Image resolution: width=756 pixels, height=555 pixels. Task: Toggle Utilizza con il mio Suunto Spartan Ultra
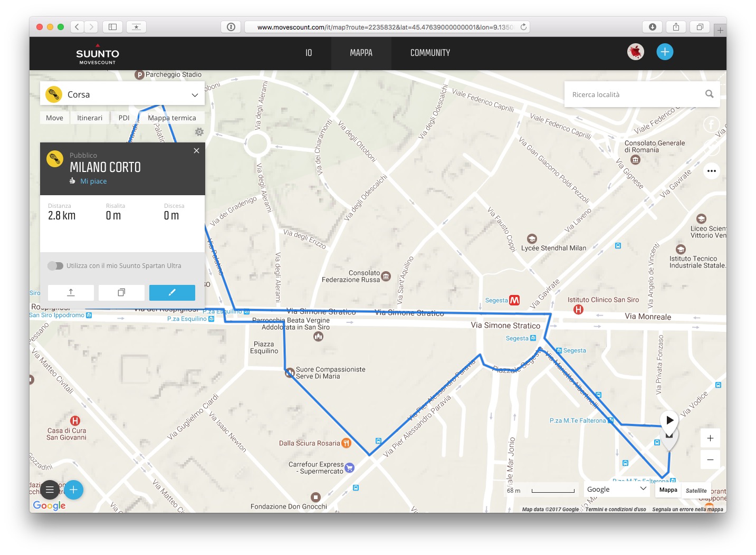[x=55, y=266]
